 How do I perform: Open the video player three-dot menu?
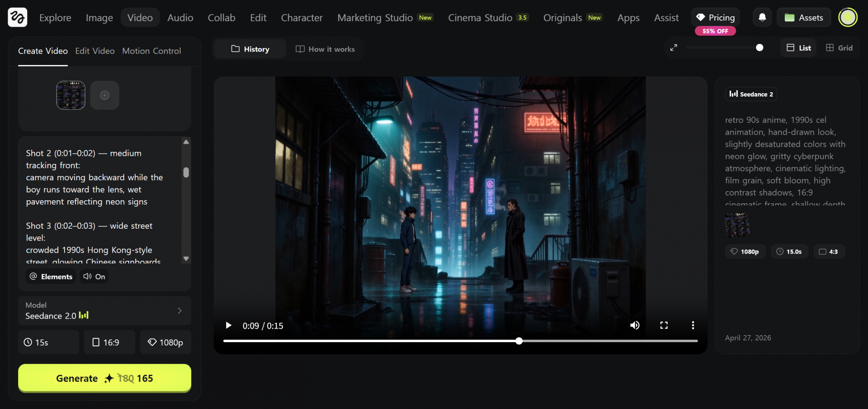(693, 325)
